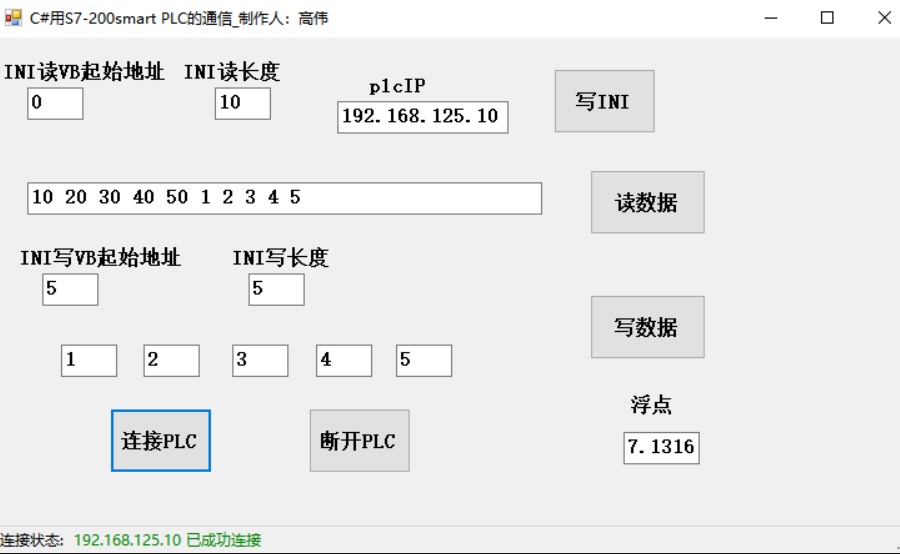
Task: Click the application icon in title bar
Action: [14, 18]
